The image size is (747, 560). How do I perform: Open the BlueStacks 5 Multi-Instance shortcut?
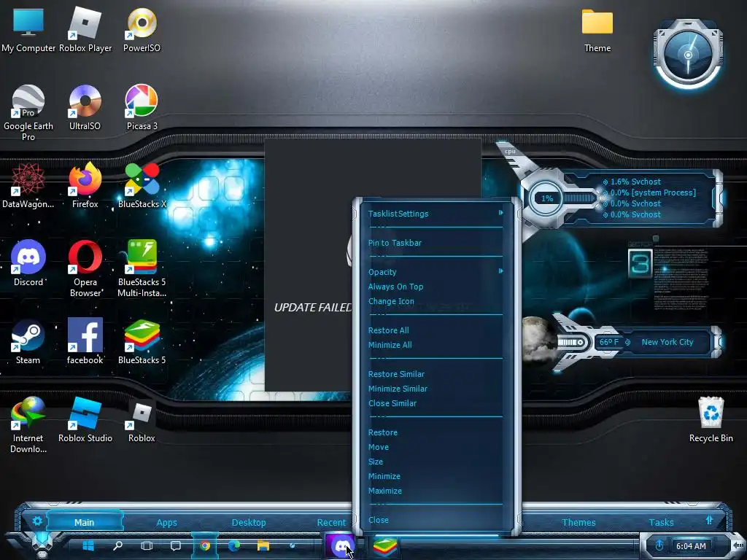coord(142,268)
